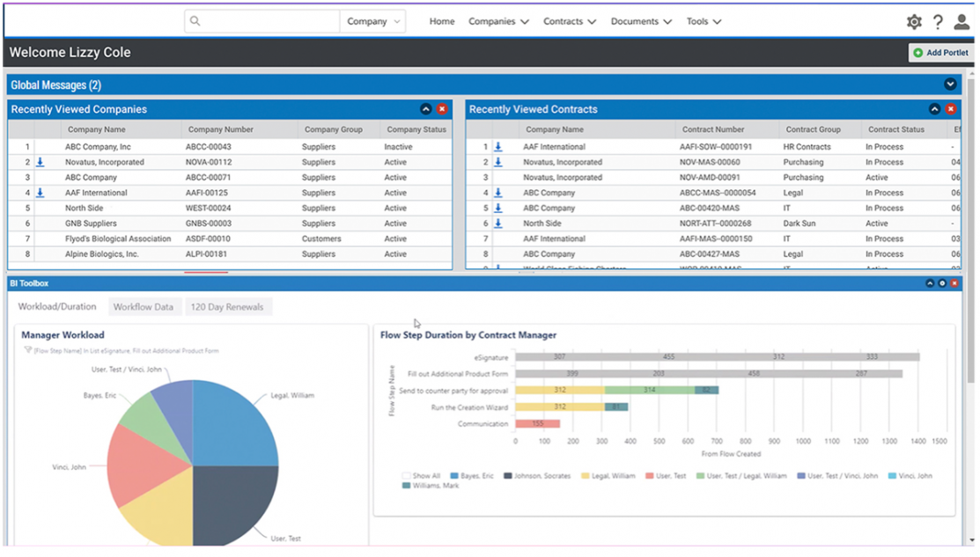Click download arrow for AAF International company row

click(40, 193)
